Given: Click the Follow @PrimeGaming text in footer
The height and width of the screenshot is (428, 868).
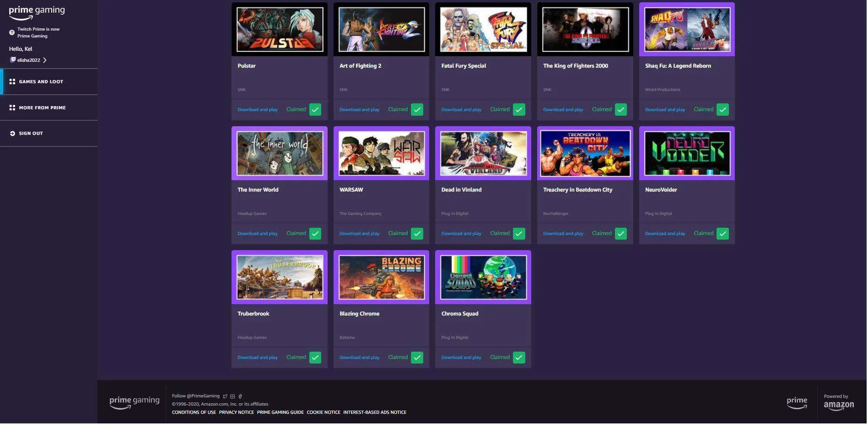Looking at the screenshot, I should coord(196,396).
